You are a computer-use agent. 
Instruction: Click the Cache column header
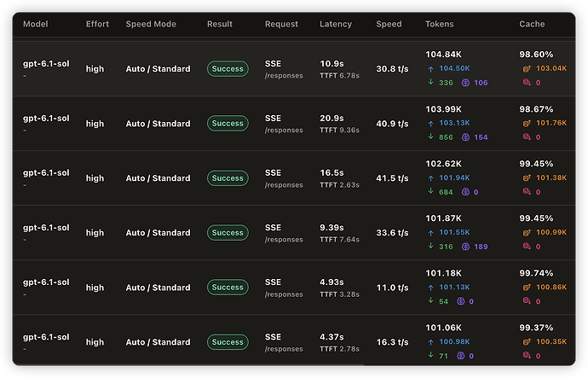click(x=532, y=24)
